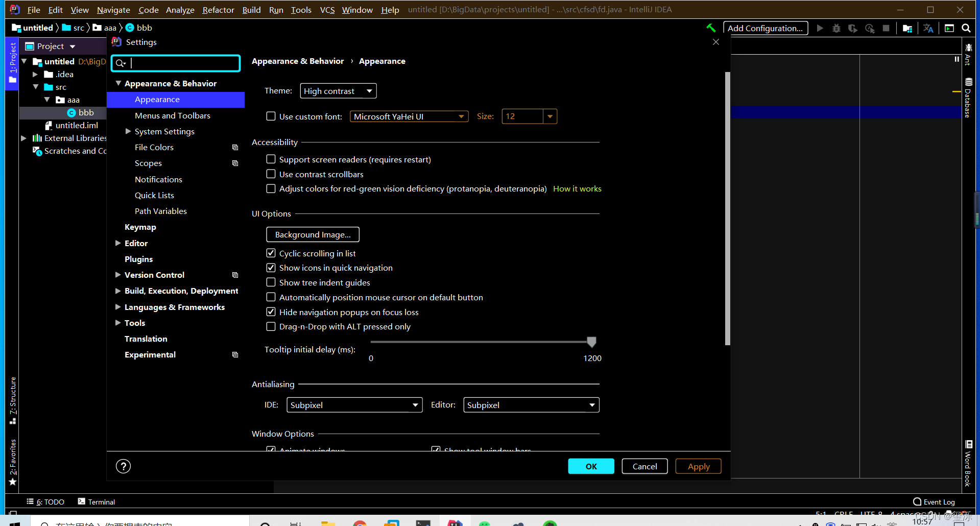This screenshot has width=980, height=526.
Task: Click the editor pause highlighting icon
Action: 957,59
